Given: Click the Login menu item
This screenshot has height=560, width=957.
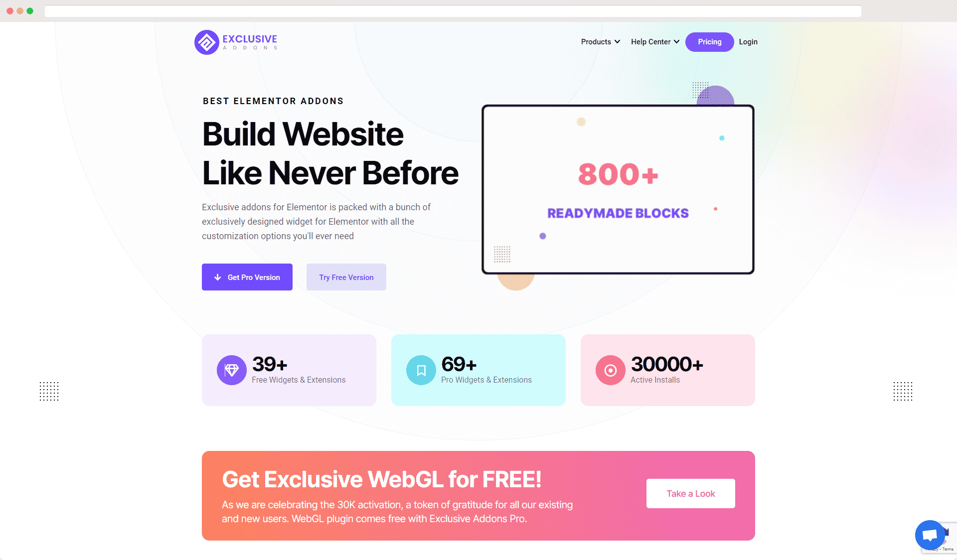Looking at the screenshot, I should point(748,41).
